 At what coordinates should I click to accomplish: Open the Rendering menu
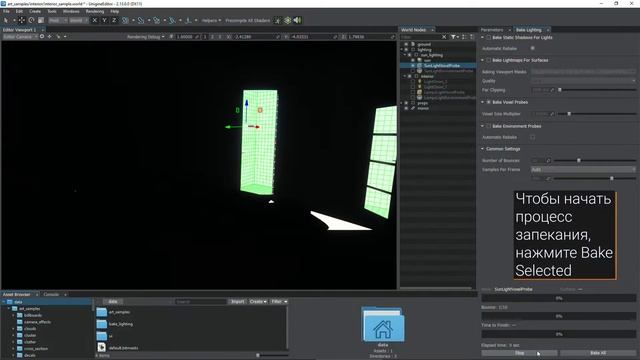click(x=95, y=11)
